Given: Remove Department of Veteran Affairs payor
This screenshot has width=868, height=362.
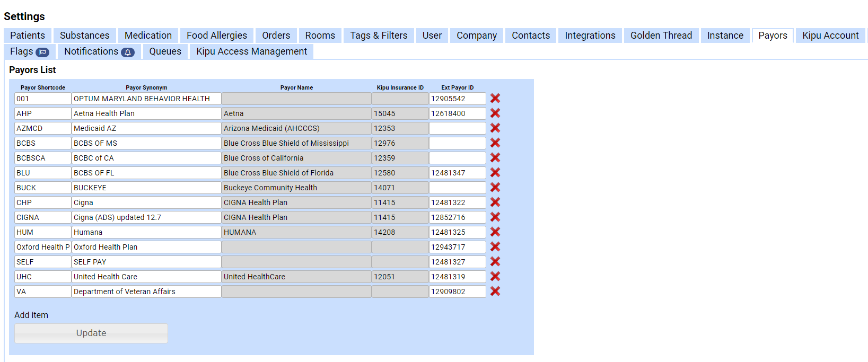Looking at the screenshot, I should click(495, 292).
